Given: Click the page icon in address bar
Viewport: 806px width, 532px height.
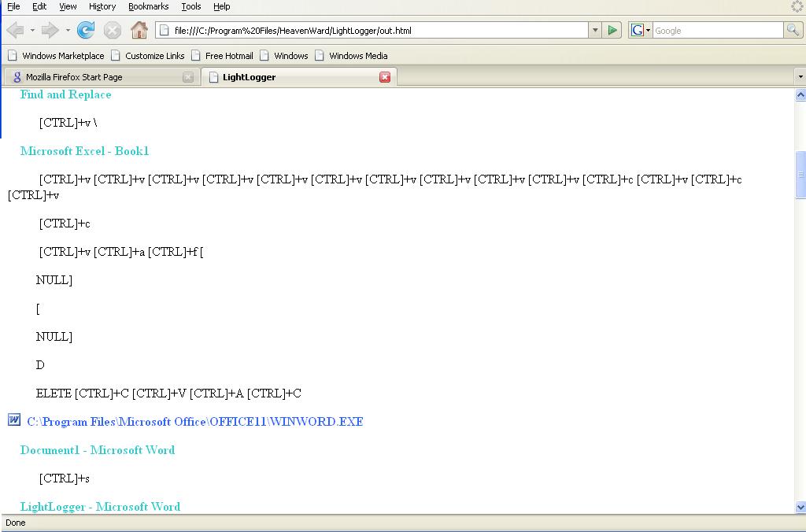Looking at the screenshot, I should pos(164,31).
